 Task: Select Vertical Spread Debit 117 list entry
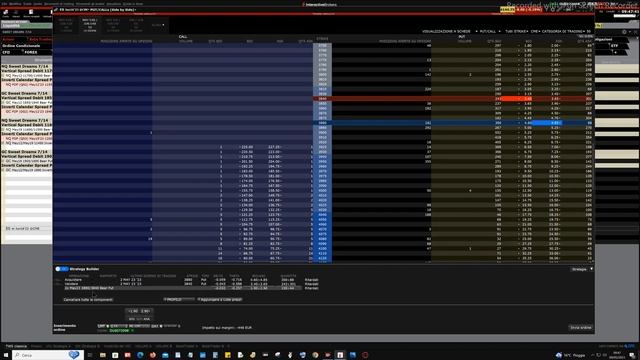tap(27, 71)
